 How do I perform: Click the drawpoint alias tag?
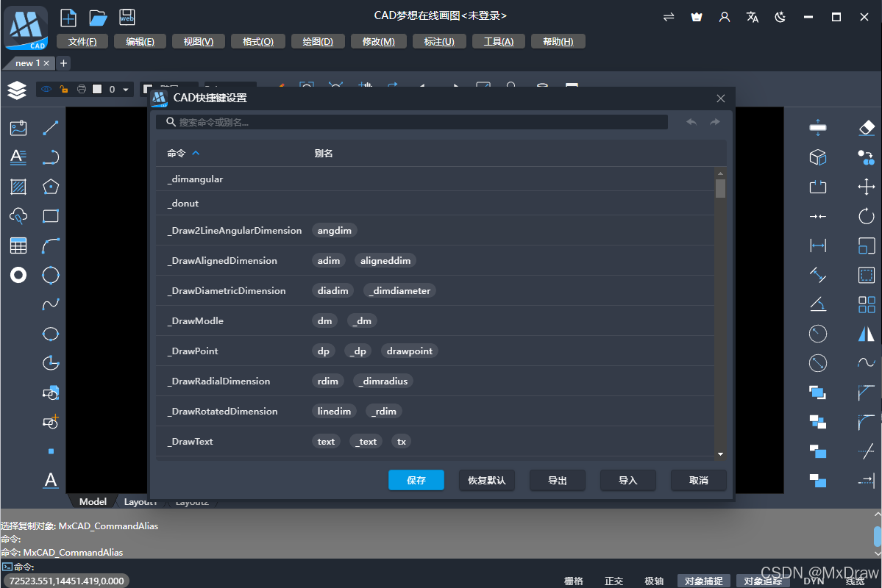[x=410, y=351]
